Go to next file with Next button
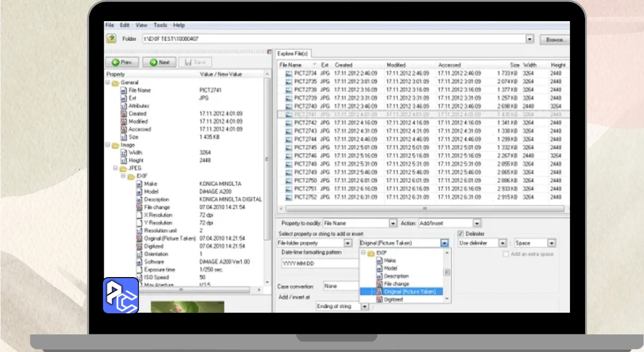Viewport: 644px width, 352px height. pos(159,62)
